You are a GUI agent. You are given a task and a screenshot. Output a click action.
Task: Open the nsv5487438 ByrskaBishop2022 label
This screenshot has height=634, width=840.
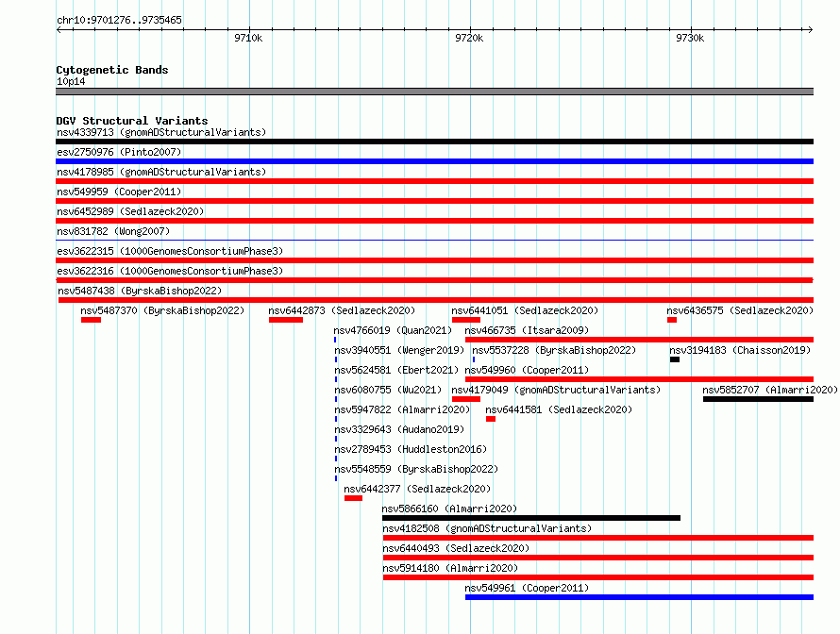pos(140,291)
